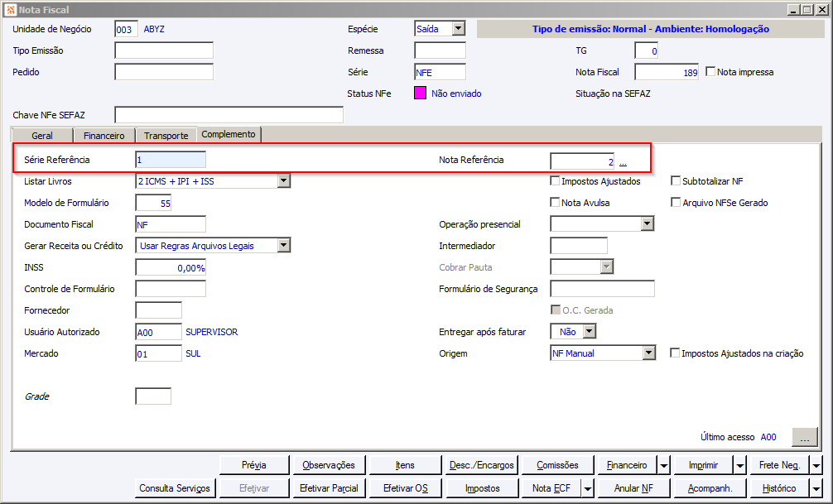Screen dimensions: 833x504
Task: Click the Nota ECF button
Action: pos(551,488)
